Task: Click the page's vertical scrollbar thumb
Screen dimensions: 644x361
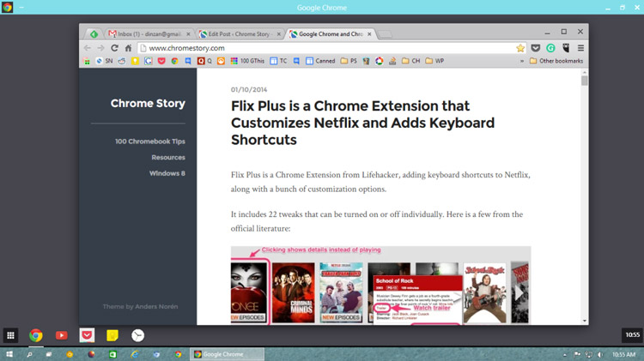Action: (584, 81)
